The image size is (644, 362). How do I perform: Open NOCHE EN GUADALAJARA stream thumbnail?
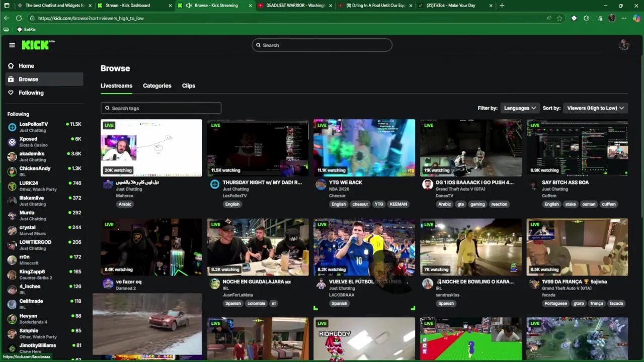coord(258,247)
